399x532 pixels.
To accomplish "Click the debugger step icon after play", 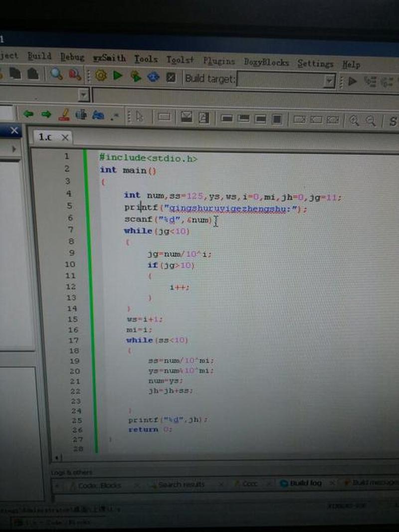I will (x=370, y=81).
